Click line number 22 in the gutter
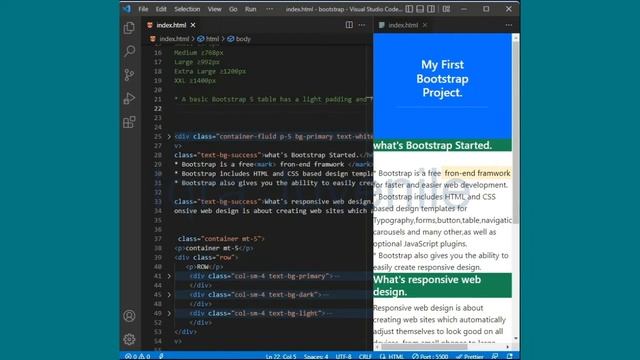 pos(158,109)
